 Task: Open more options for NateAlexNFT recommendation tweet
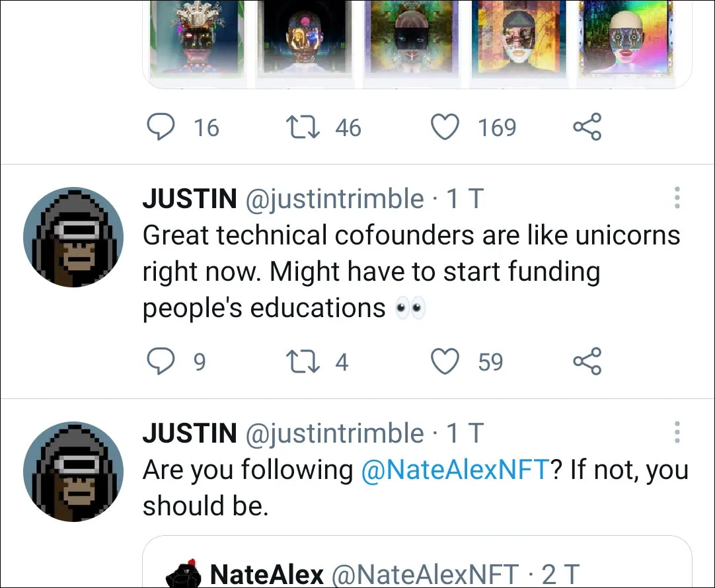677,432
